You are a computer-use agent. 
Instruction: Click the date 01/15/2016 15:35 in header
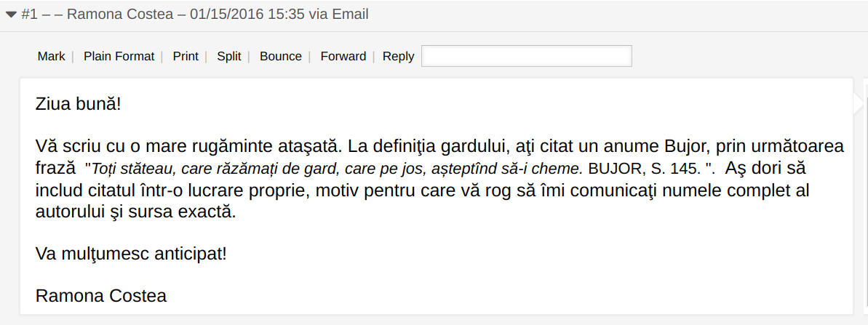coord(247,15)
